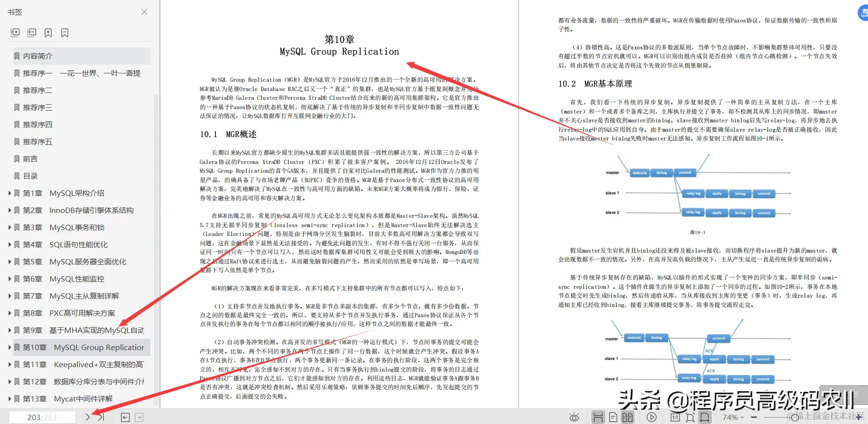Open bookmark 推荐序五
This screenshot has width=868, height=424.
[81, 141]
